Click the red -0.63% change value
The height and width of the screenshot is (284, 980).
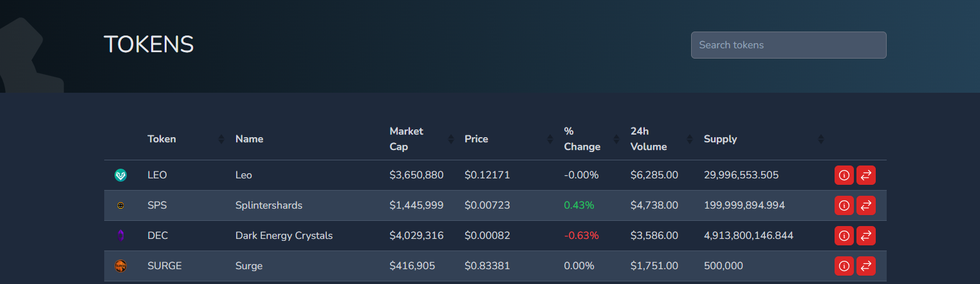tap(582, 236)
